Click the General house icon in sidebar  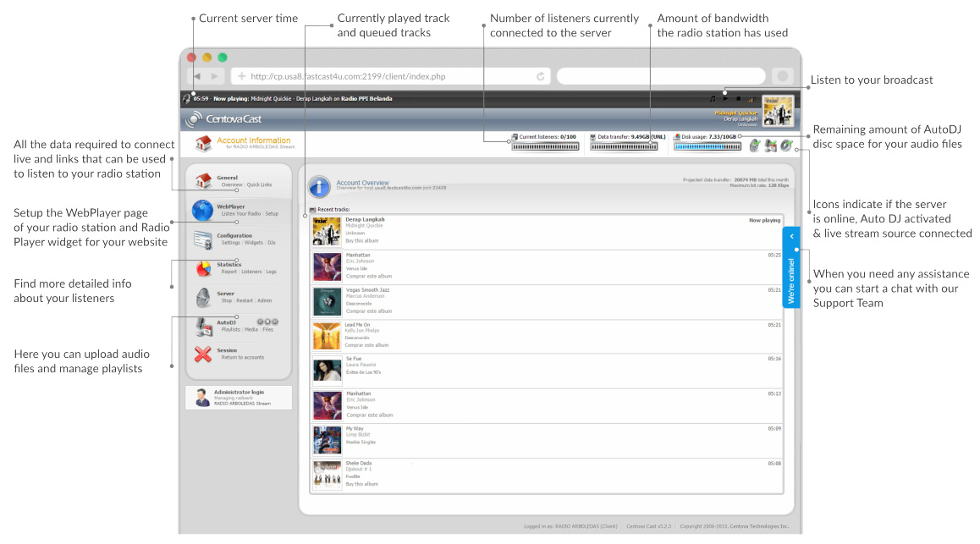(202, 180)
